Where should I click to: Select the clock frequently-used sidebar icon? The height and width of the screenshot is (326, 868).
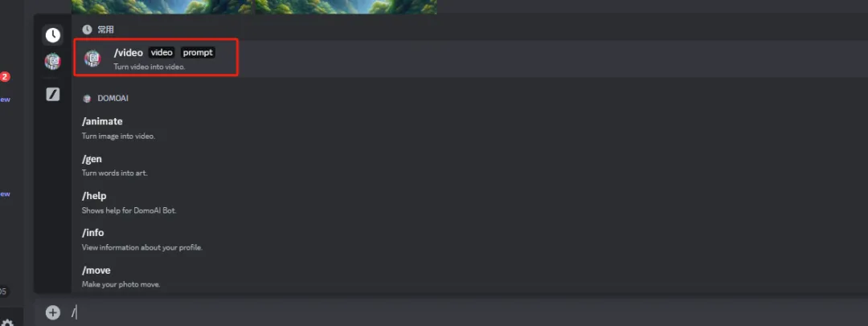point(52,35)
